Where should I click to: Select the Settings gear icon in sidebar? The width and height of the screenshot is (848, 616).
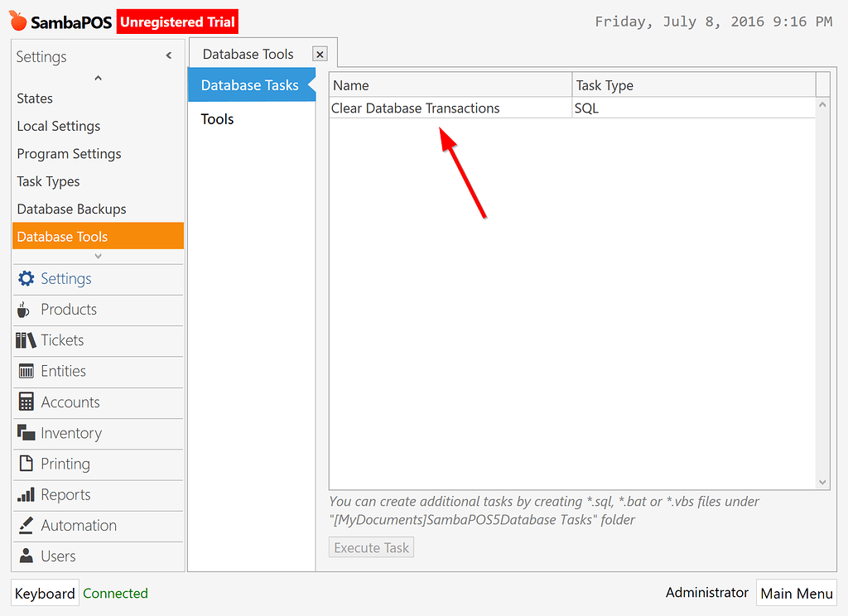point(25,279)
